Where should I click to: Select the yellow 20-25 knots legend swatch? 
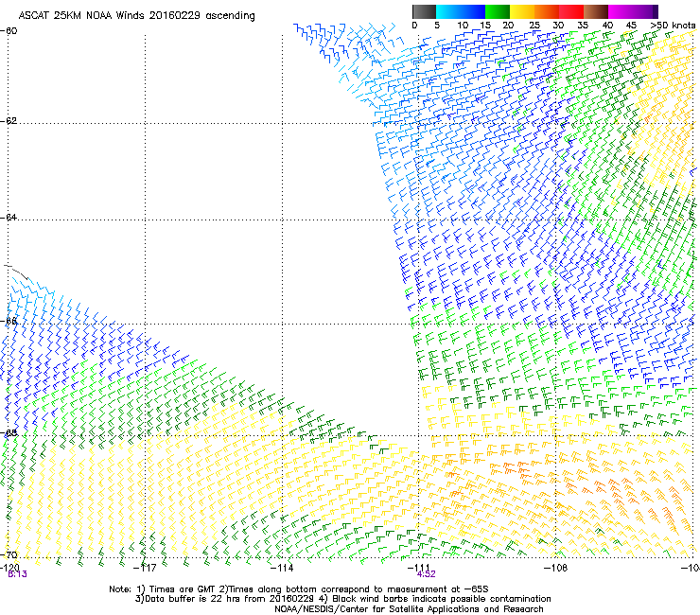coord(522,11)
